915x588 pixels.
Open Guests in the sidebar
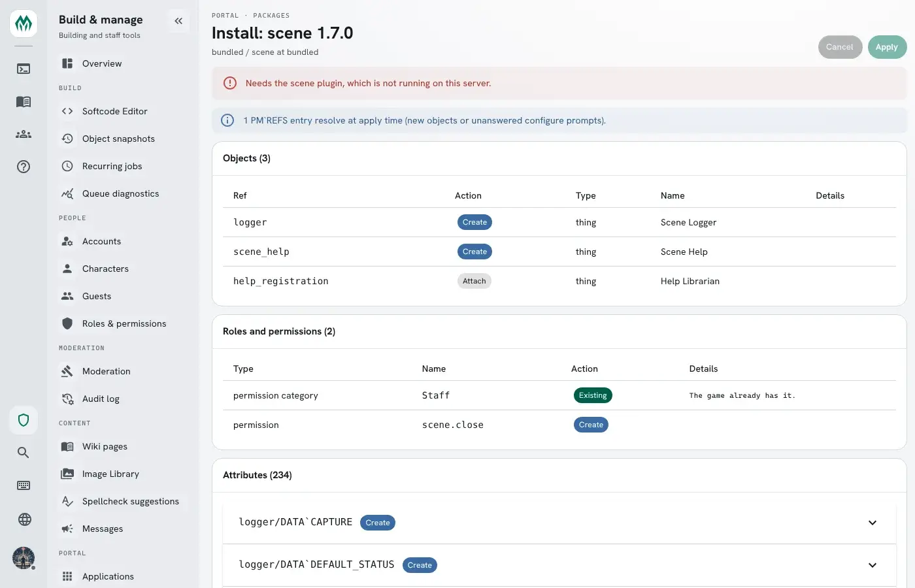(x=123, y=296)
